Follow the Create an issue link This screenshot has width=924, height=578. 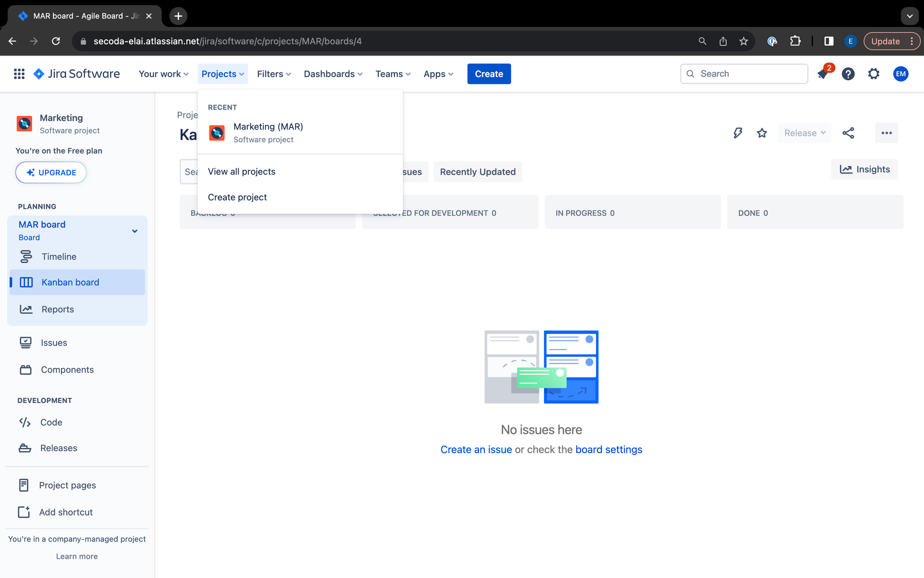tap(476, 449)
